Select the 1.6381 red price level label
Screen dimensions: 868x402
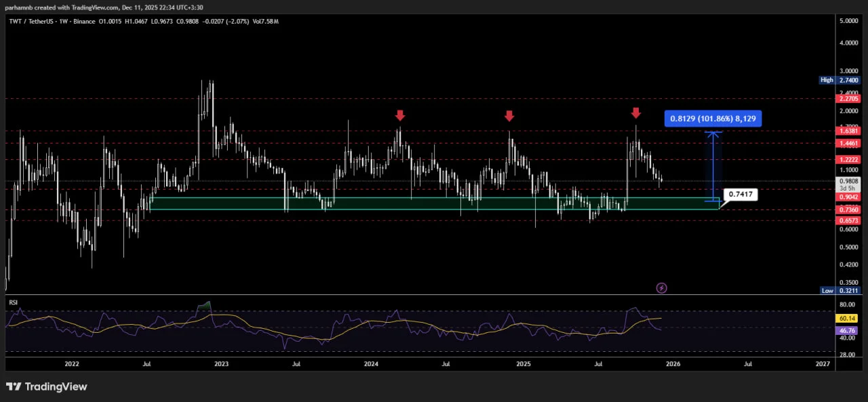[848, 132]
